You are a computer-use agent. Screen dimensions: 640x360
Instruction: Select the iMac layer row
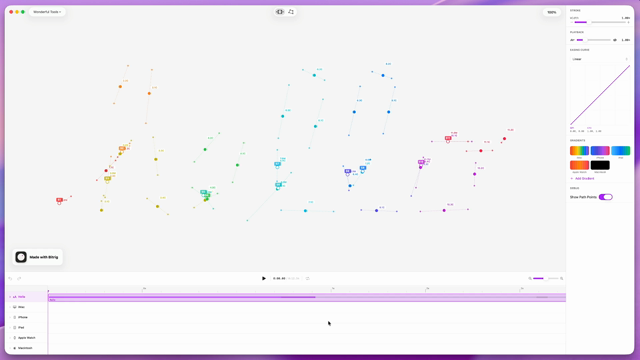click(27, 307)
